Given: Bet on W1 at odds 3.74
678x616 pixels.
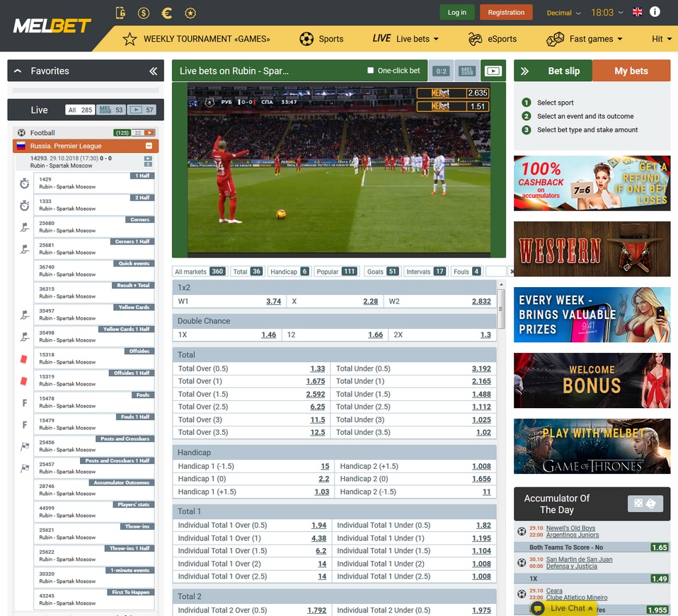Looking at the screenshot, I should [229, 301].
